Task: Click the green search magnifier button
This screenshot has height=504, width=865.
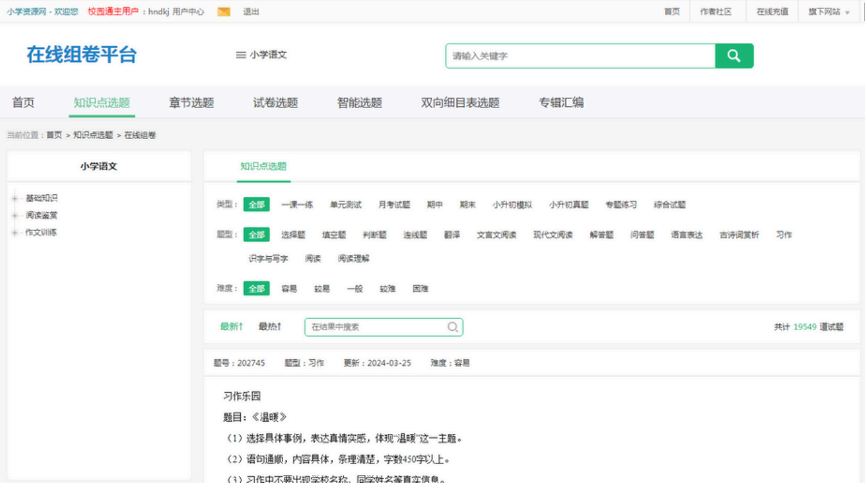Action: 734,56
